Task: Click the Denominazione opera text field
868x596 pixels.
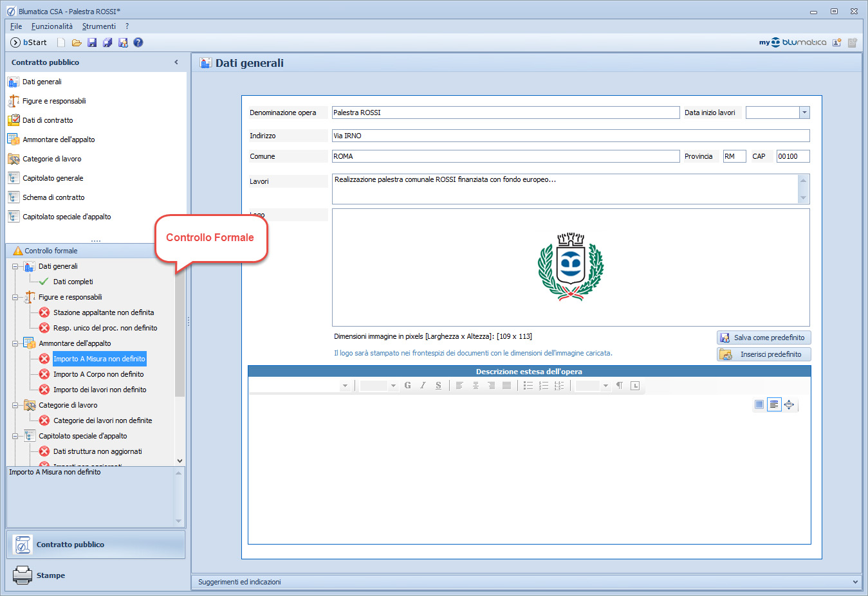Action: tap(505, 113)
